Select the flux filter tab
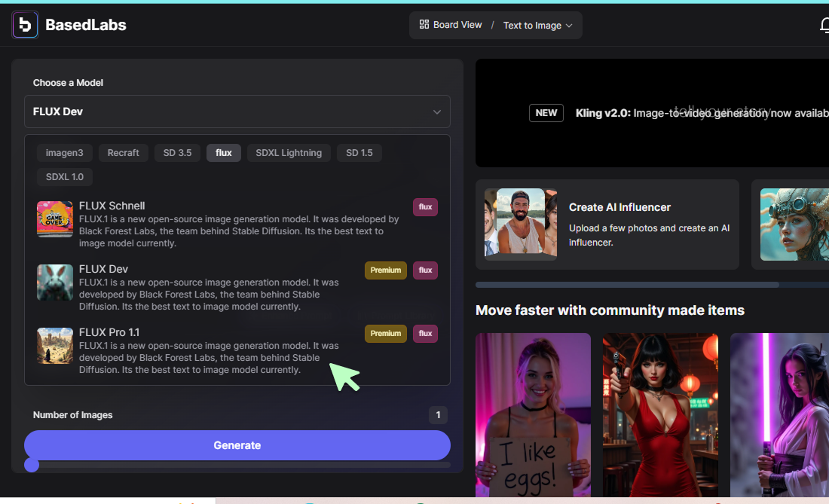 tap(224, 153)
